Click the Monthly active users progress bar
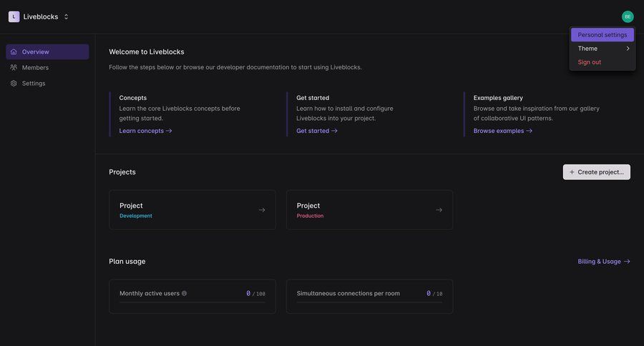The image size is (644, 346). click(x=192, y=303)
